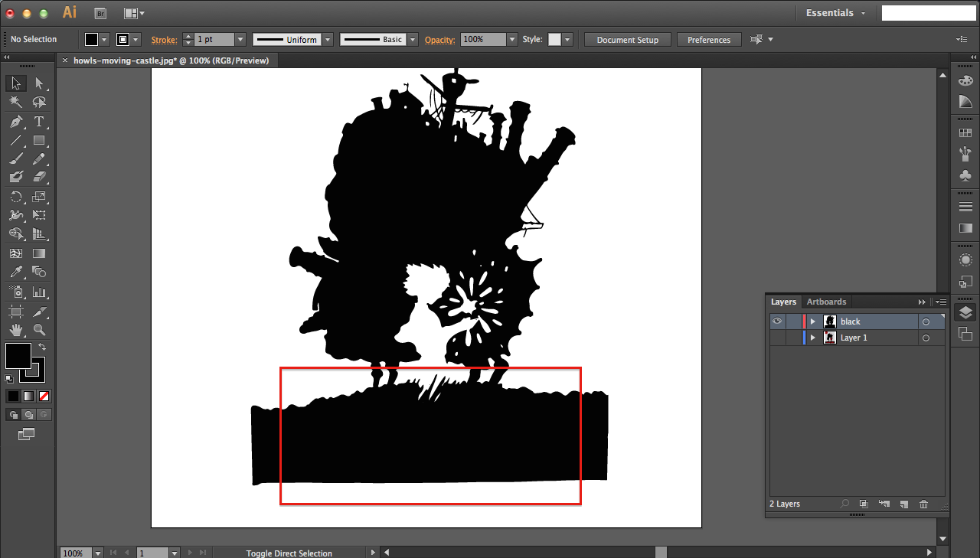Select the Mesh tool
Image resolution: width=980 pixels, height=558 pixels.
point(16,253)
